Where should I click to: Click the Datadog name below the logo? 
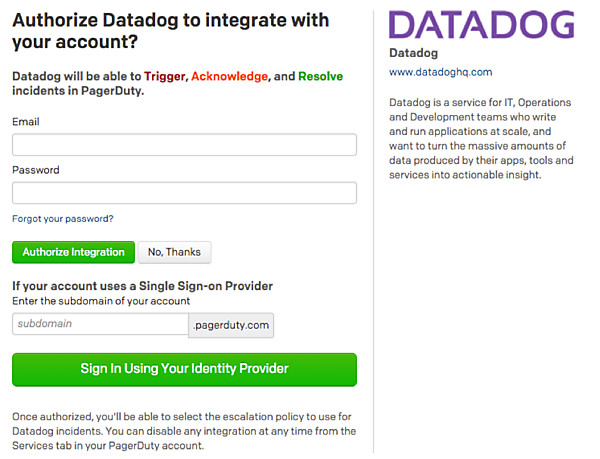tap(413, 53)
